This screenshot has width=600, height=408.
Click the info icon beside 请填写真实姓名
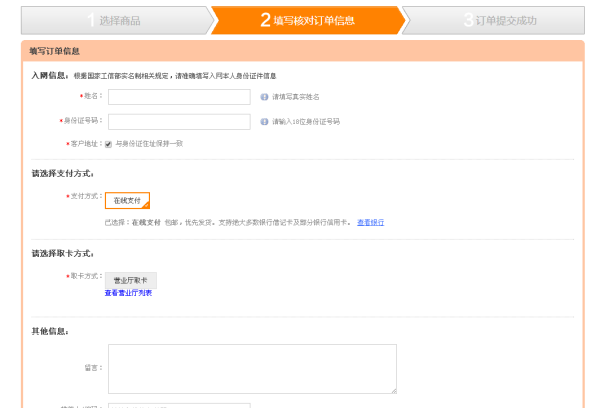click(264, 97)
